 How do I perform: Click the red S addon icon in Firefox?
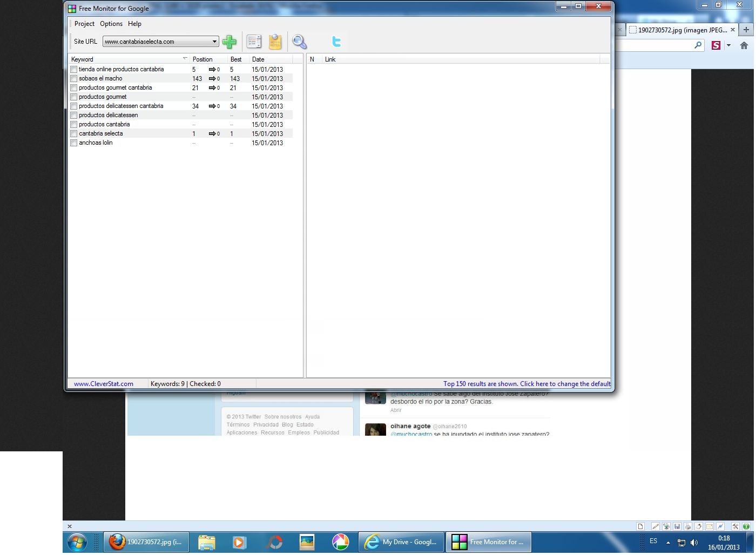(x=716, y=45)
